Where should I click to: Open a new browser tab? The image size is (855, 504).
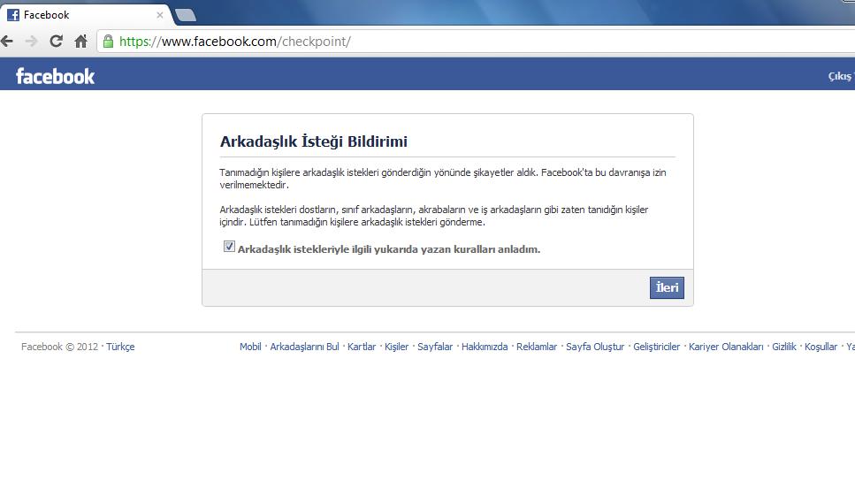[186, 15]
